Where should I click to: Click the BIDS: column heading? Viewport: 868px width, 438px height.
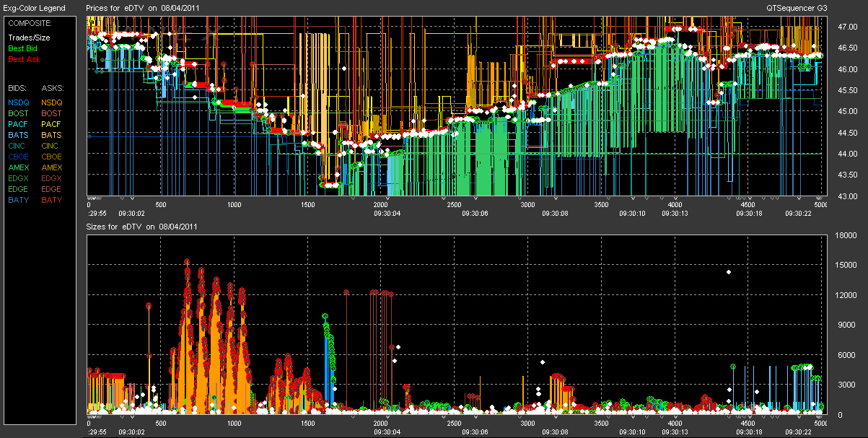(17, 87)
